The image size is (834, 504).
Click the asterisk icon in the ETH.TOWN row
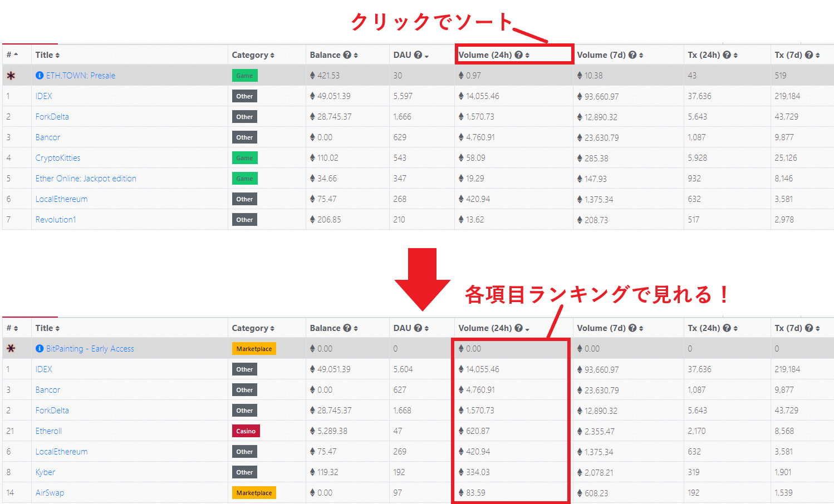[x=11, y=76]
